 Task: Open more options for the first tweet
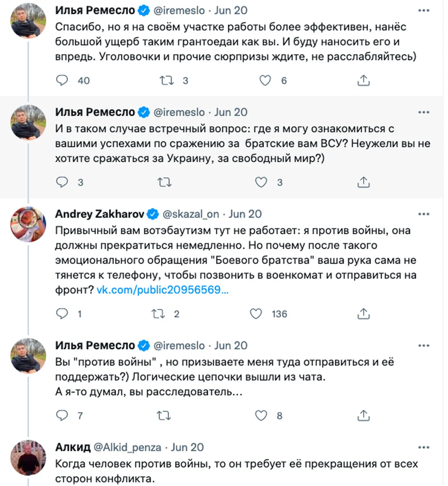(x=424, y=10)
